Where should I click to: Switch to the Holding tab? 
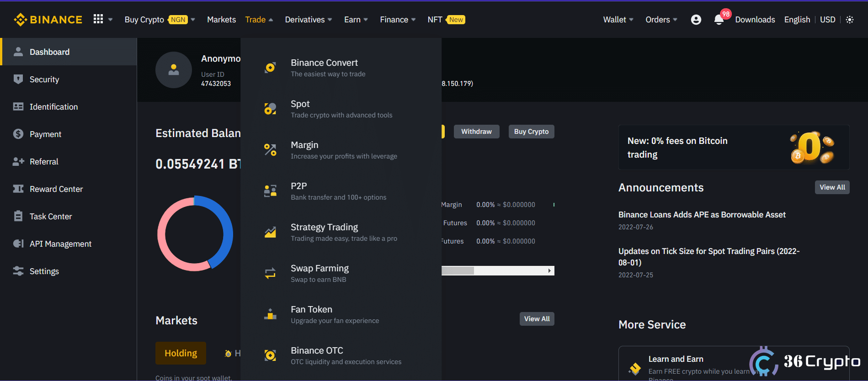(181, 353)
